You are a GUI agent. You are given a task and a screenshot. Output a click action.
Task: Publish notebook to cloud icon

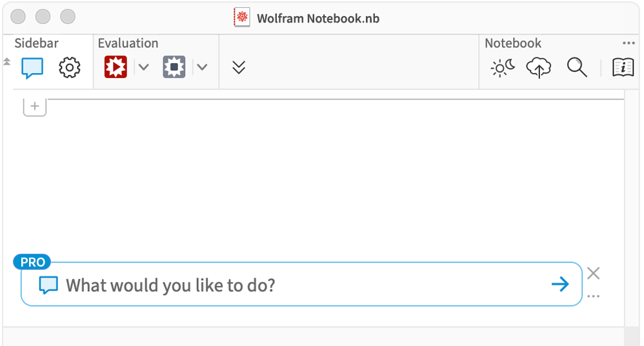(x=538, y=68)
